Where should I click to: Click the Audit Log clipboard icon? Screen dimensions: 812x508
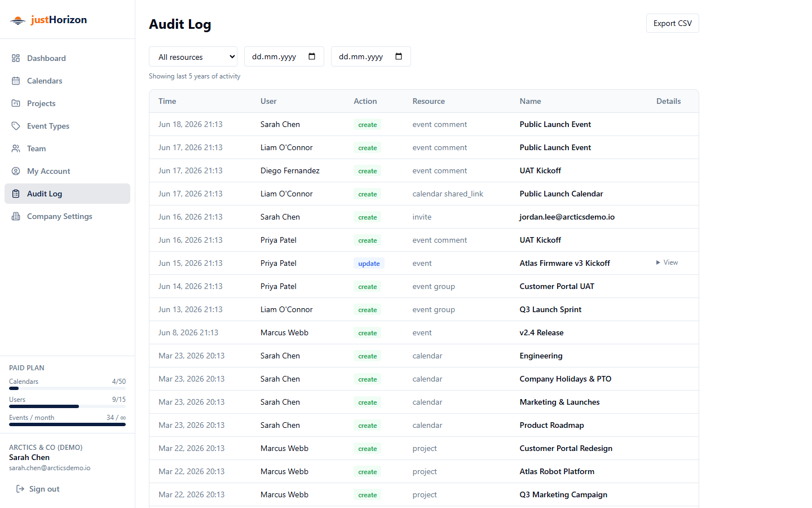[16, 194]
